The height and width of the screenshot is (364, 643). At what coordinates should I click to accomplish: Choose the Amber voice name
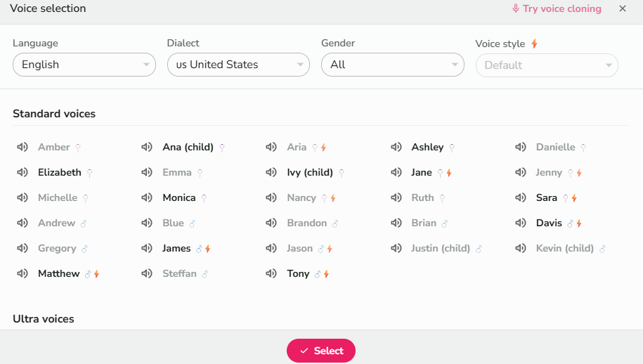click(x=53, y=147)
